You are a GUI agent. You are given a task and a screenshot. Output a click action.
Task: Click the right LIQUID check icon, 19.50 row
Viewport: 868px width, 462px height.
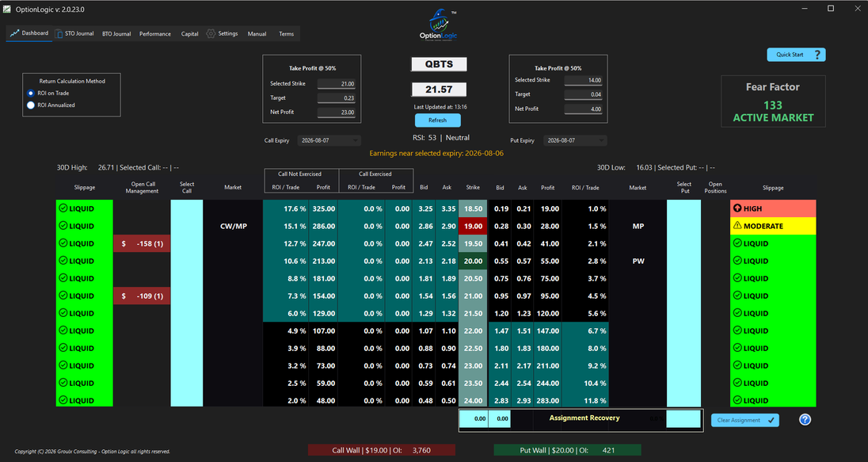(737, 243)
